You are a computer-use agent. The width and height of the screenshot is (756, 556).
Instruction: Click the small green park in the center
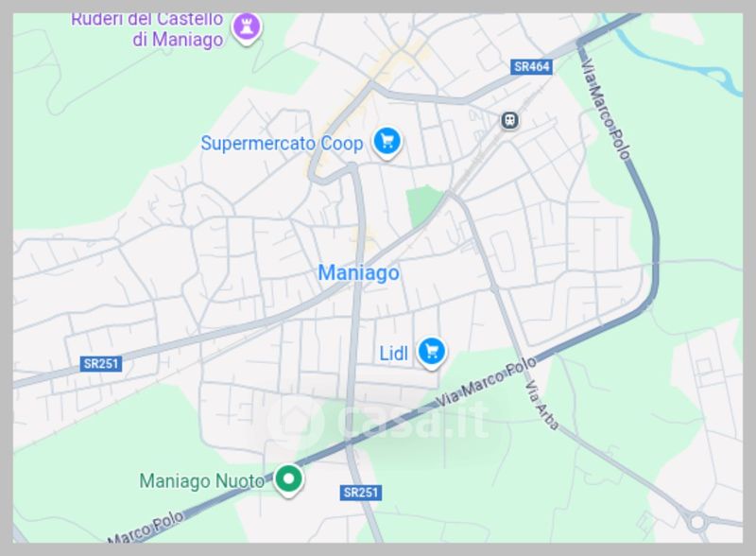coord(422,206)
